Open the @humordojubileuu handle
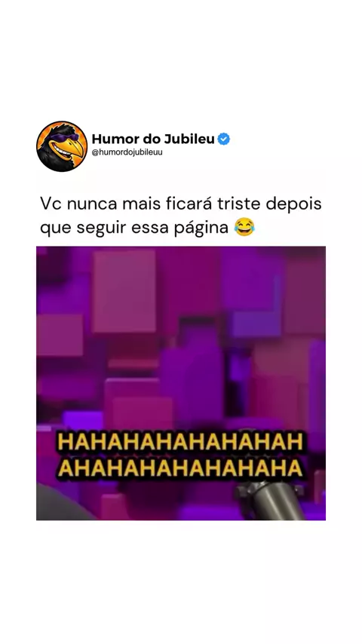This screenshot has width=362, height=644. click(127, 152)
